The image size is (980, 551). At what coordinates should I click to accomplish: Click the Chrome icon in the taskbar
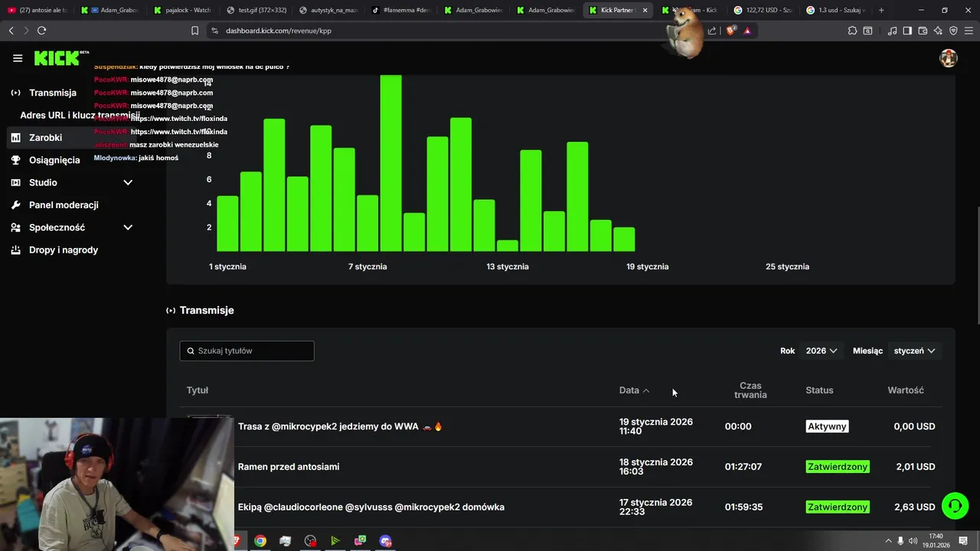(260, 541)
